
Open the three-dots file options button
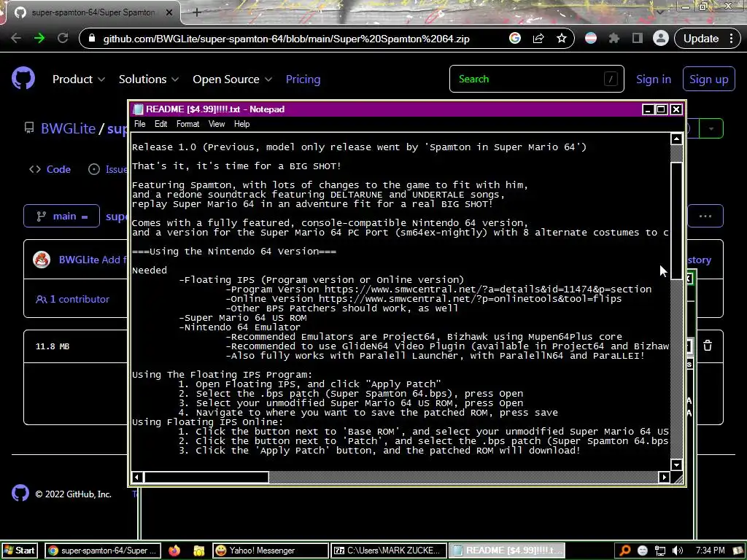(x=705, y=216)
